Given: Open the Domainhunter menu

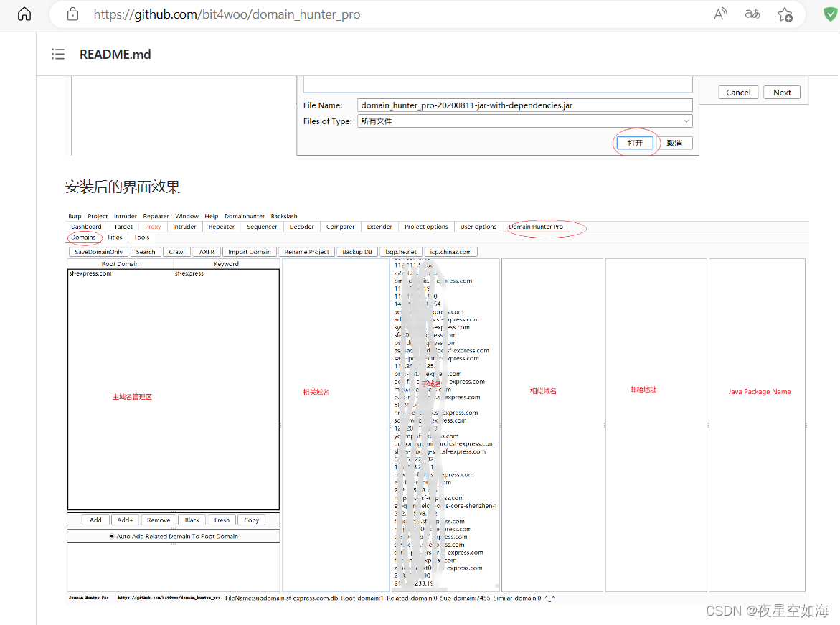Looking at the screenshot, I should pos(245,216).
